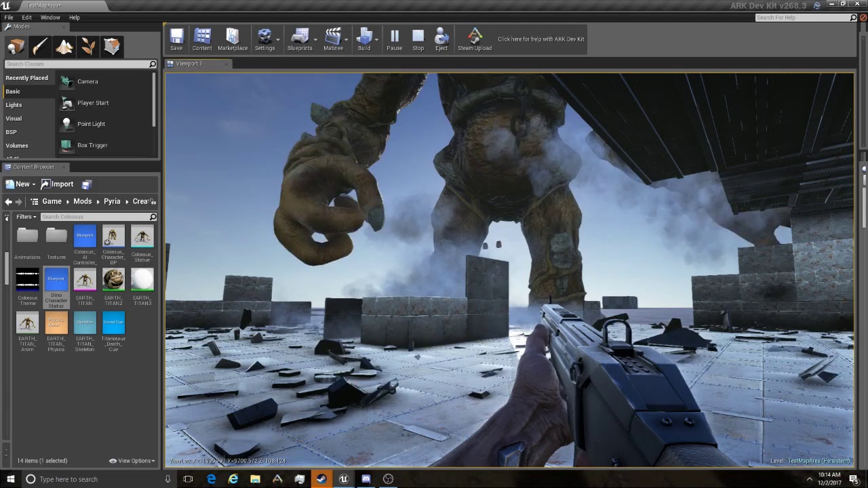The height and width of the screenshot is (488, 868).
Task: Open the New asset dropdown
Action: 20,184
